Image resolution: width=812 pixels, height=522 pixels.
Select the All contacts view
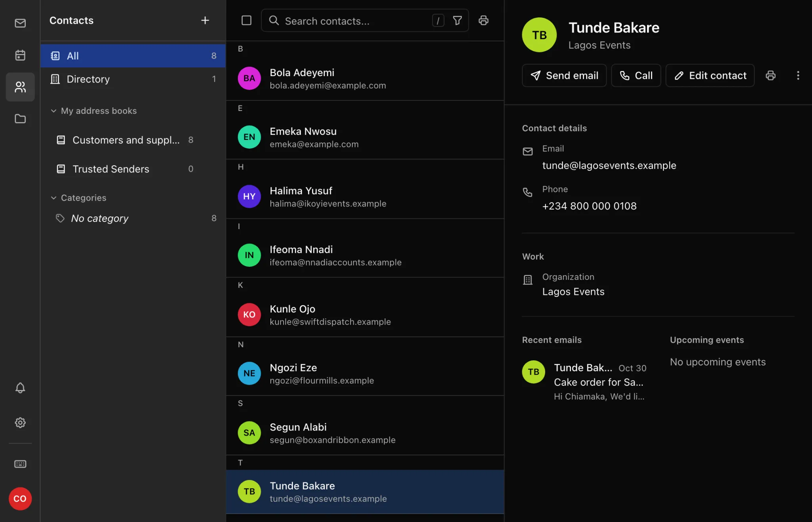[133, 56]
